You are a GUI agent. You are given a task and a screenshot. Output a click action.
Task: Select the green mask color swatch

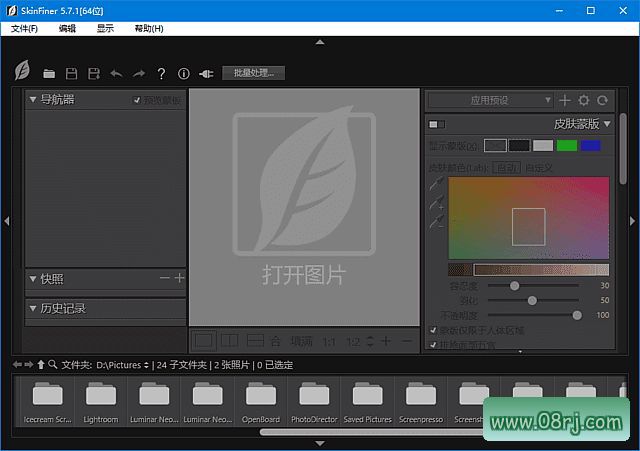click(567, 145)
